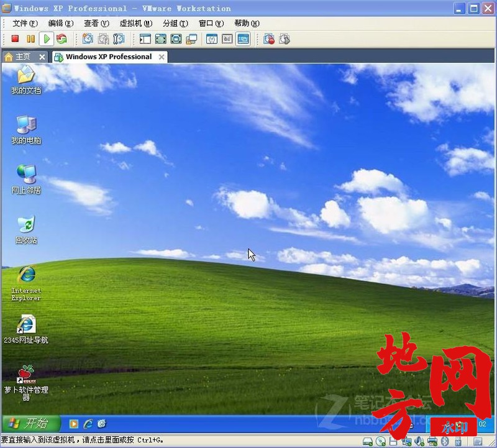Take a snapshot of the virtual machine
This screenshot has width=497, height=448.
[x=88, y=39]
